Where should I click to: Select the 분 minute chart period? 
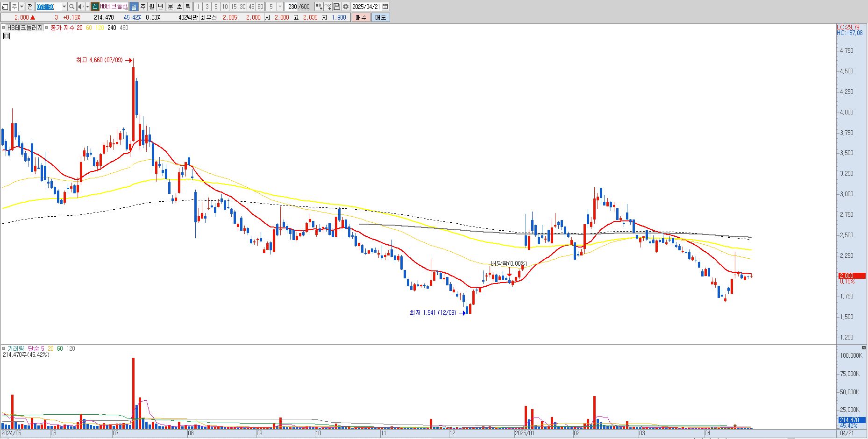(x=170, y=7)
